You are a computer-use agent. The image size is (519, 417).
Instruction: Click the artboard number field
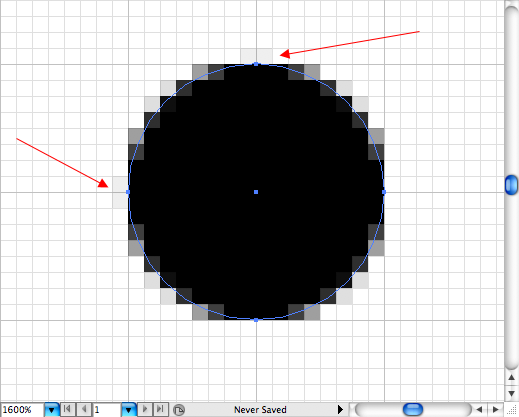click(x=107, y=410)
